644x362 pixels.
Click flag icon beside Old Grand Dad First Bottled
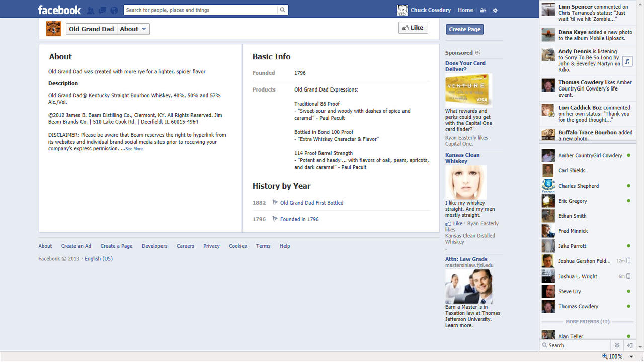pos(275,203)
